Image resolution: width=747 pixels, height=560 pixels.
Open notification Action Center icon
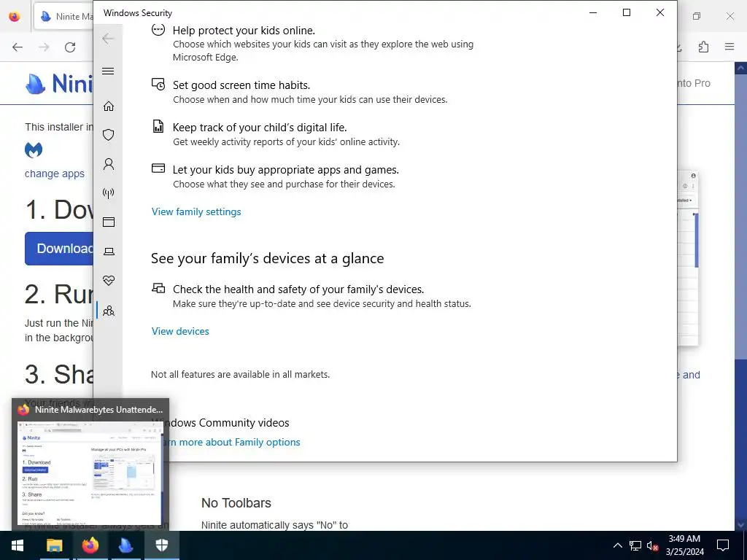tap(723, 545)
